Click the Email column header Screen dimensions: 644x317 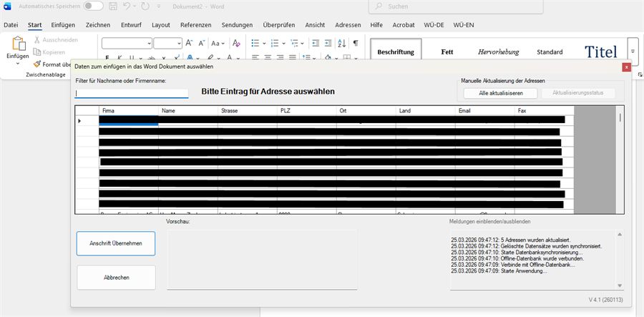[485, 111]
